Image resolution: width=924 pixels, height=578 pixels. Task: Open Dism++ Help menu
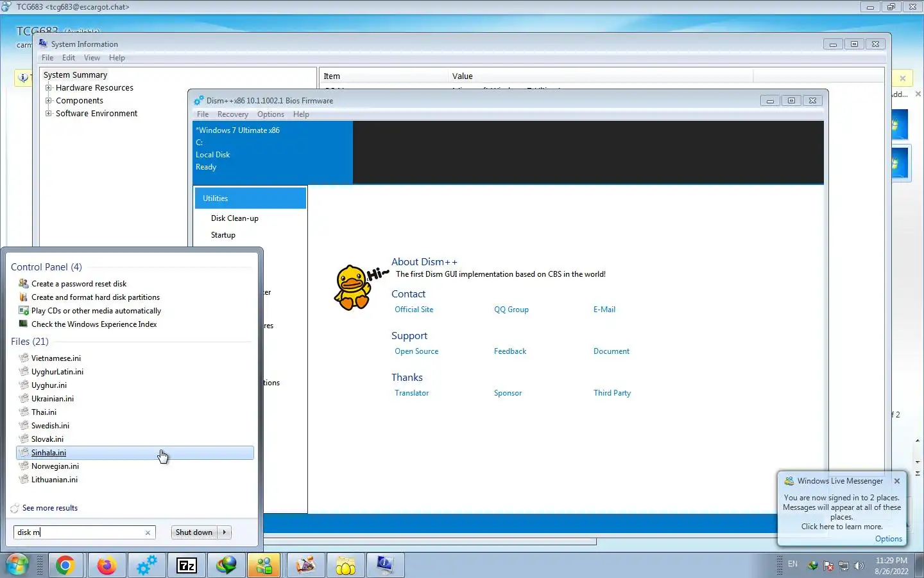tap(301, 114)
